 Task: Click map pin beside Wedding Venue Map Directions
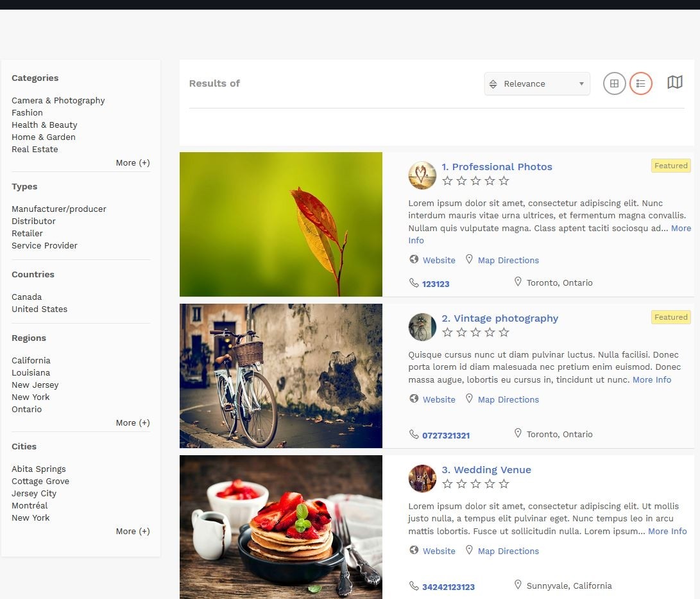pos(469,550)
